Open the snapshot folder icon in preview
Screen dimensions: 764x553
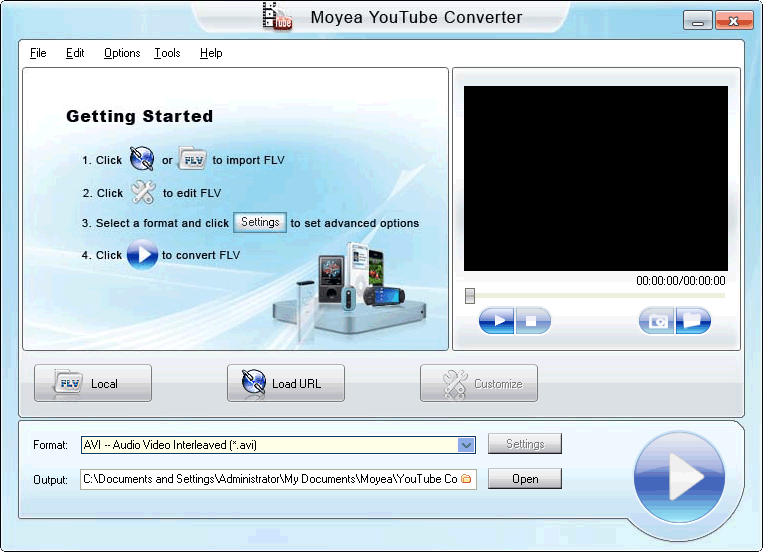(693, 321)
